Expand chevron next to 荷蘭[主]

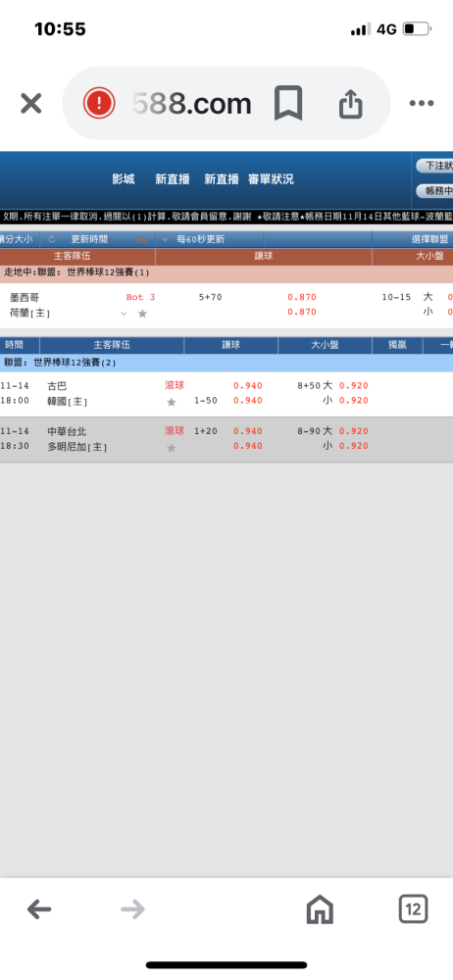tap(124, 314)
